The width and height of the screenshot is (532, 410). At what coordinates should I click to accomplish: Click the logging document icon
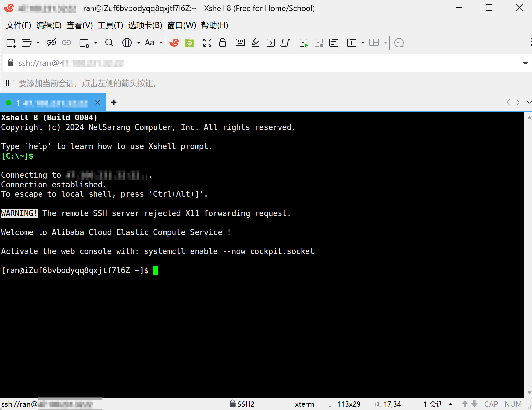click(334, 43)
